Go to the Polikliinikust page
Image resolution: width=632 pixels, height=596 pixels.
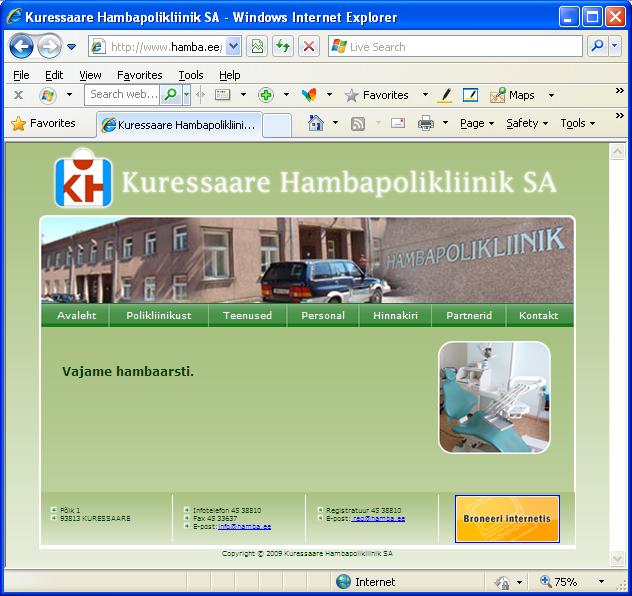[159, 315]
